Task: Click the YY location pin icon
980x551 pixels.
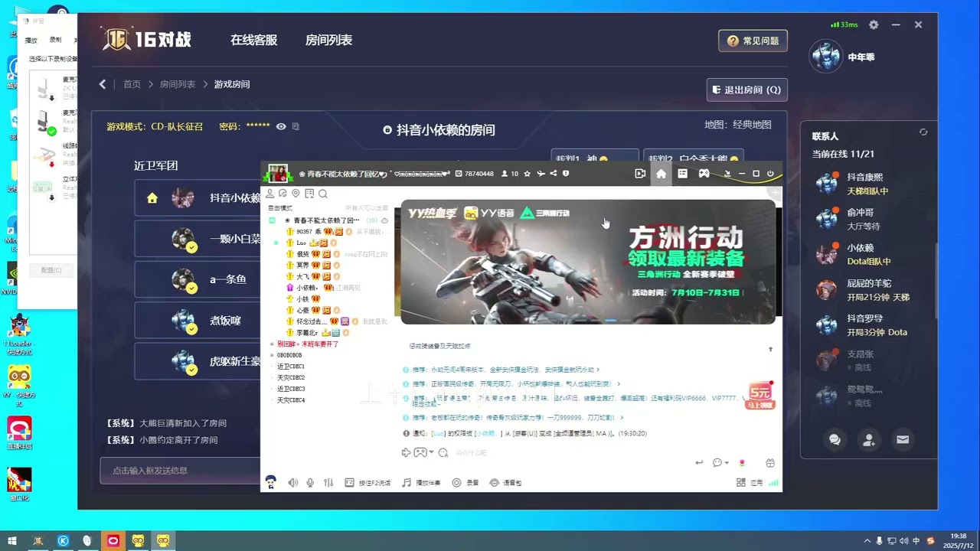Action: (296, 194)
